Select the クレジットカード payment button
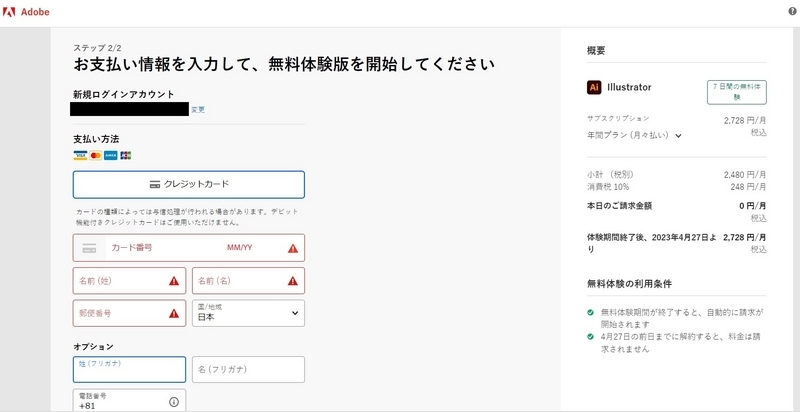The image size is (800, 412). [x=189, y=185]
